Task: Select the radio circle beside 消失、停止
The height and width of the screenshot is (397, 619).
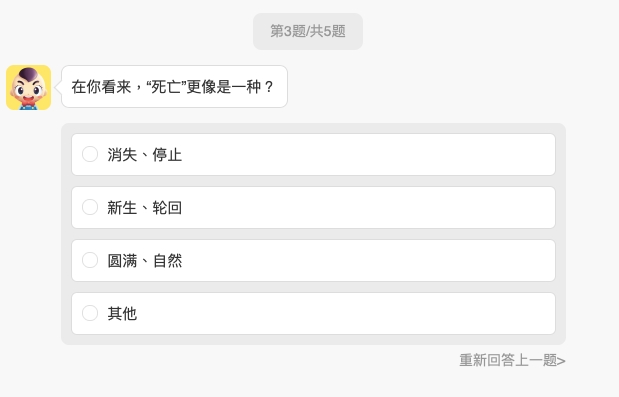Action: tap(90, 154)
